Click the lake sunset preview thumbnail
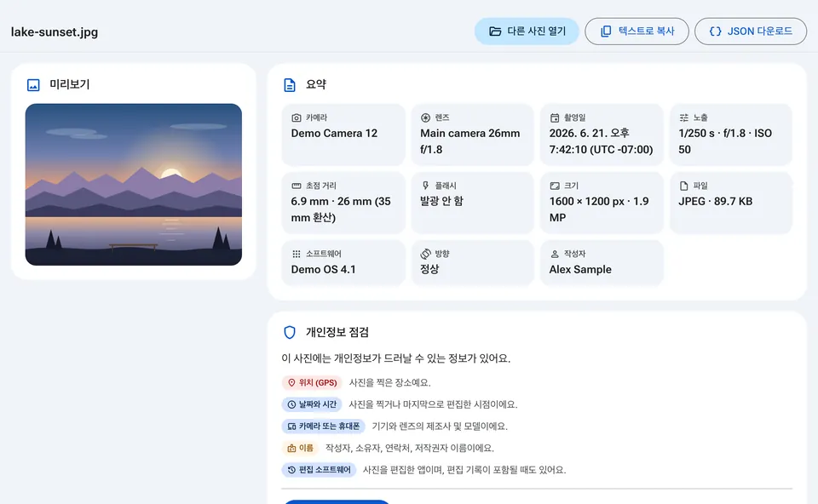 coord(134,185)
